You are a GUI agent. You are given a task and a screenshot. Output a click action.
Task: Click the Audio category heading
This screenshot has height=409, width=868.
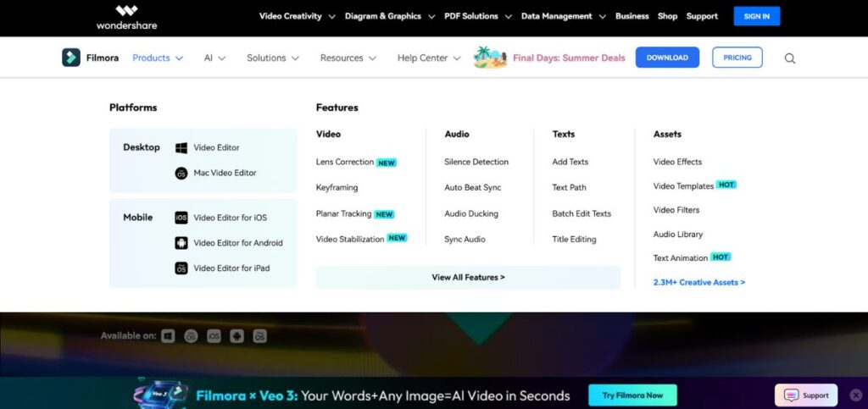pyautogui.click(x=457, y=134)
